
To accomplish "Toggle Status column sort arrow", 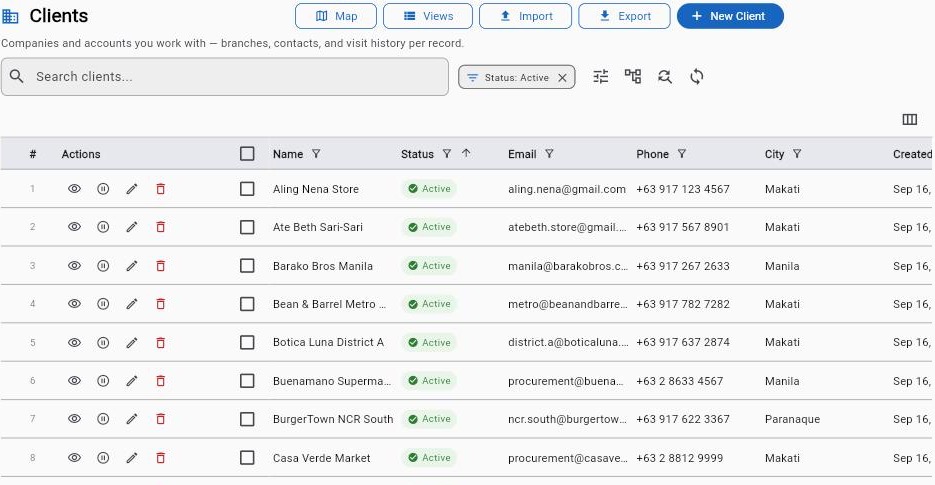I will click(466, 153).
